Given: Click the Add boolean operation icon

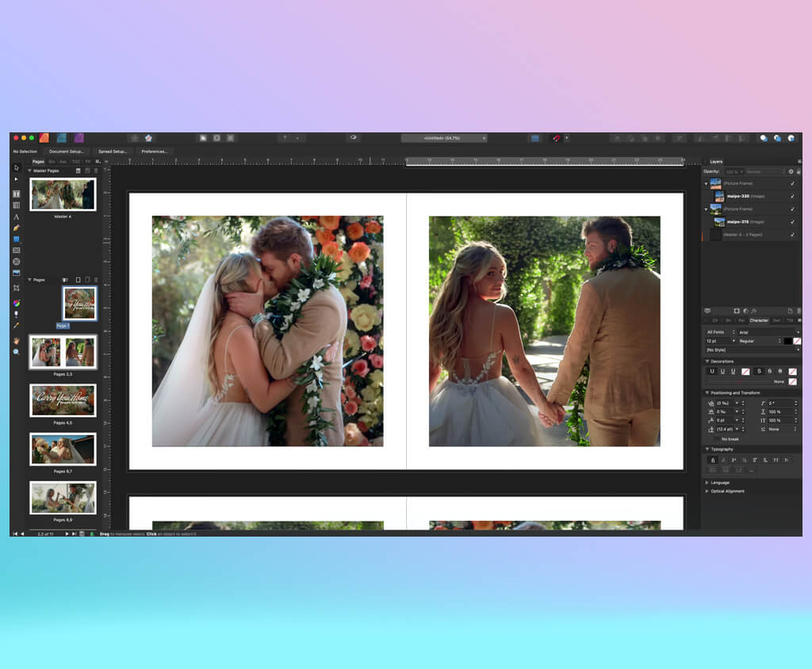Looking at the screenshot, I should tap(764, 138).
